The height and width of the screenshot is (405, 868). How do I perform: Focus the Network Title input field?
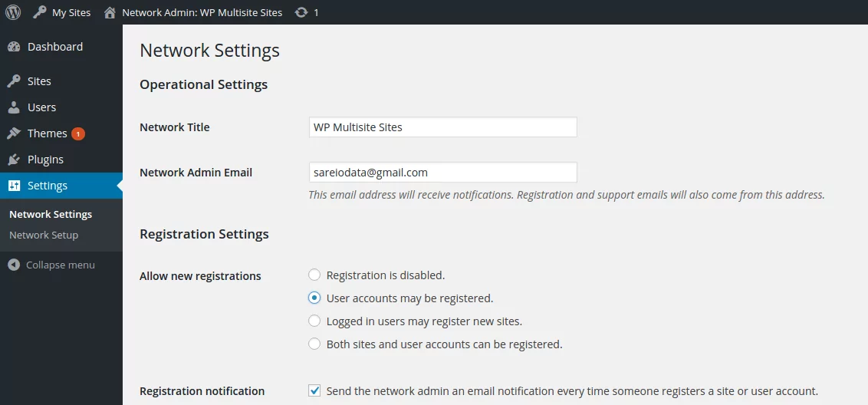pos(443,127)
